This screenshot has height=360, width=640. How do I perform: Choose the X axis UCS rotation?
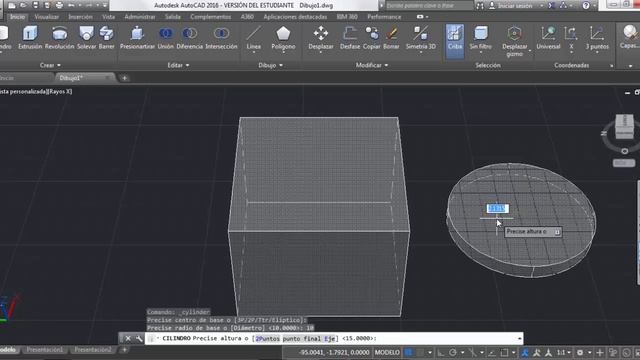click(571, 38)
